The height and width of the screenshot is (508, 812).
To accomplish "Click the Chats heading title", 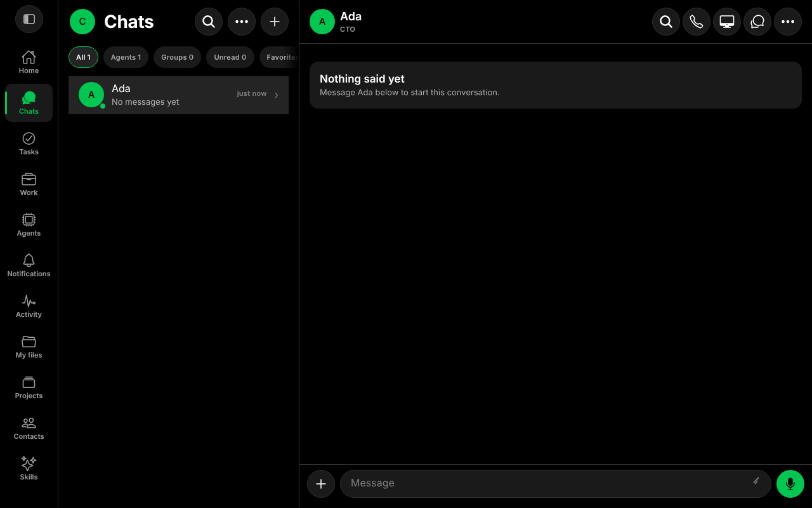I will tap(129, 22).
